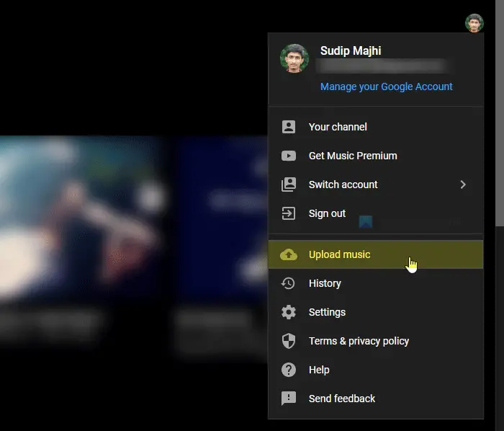
Task: Open Terms & privacy policy
Action: [x=376, y=341]
